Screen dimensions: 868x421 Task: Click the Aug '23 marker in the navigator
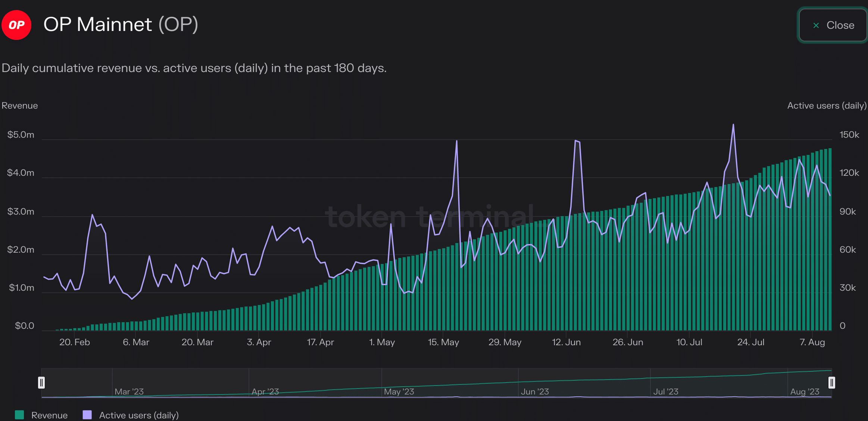pyautogui.click(x=805, y=392)
